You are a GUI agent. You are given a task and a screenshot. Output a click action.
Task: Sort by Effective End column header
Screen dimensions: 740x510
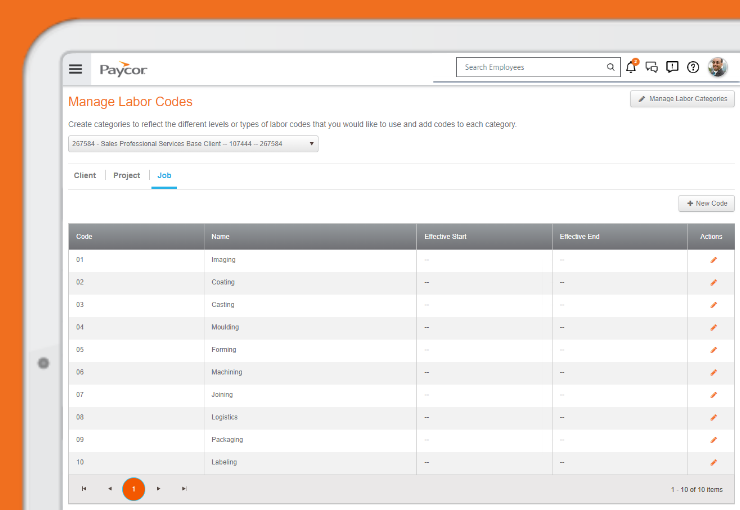point(620,236)
